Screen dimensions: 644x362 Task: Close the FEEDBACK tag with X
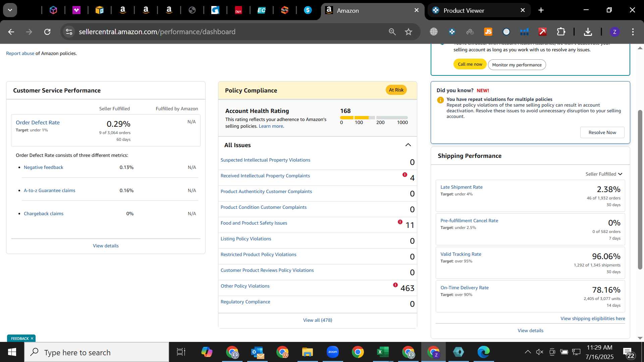click(32, 339)
